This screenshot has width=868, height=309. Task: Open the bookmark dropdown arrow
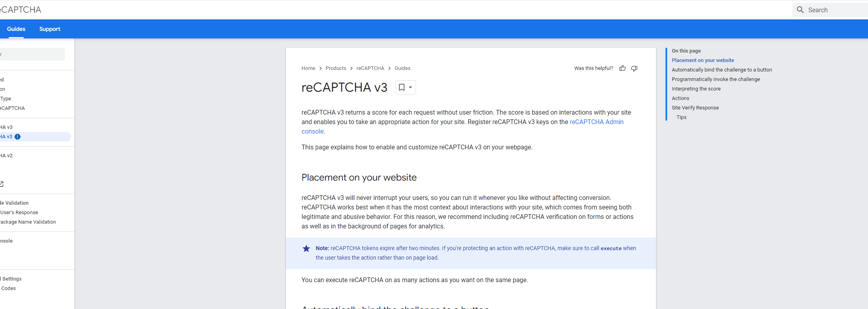click(410, 87)
